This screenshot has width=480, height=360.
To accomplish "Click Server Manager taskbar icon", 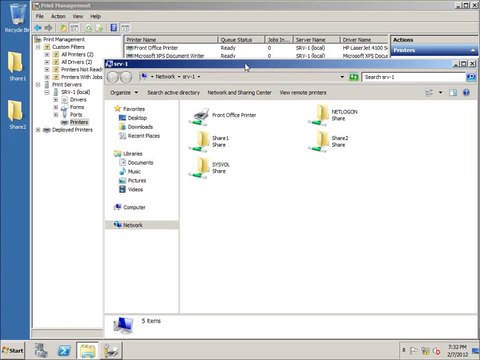I will tap(41, 351).
